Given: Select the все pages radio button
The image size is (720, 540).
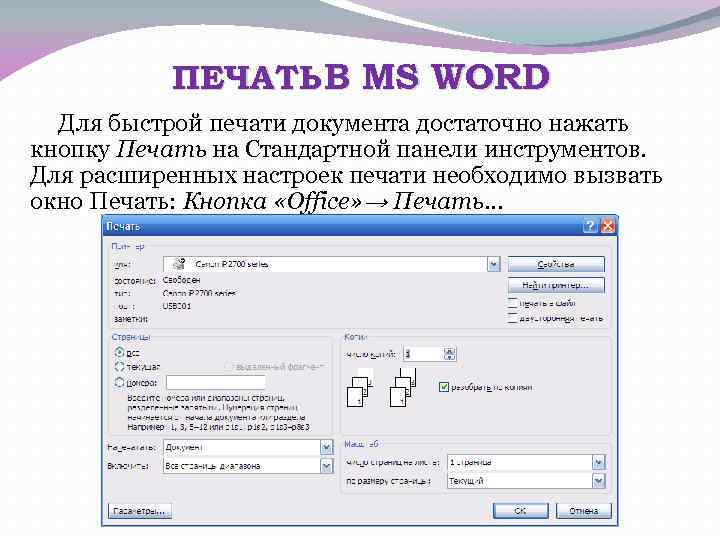Looking at the screenshot, I should tap(119, 352).
